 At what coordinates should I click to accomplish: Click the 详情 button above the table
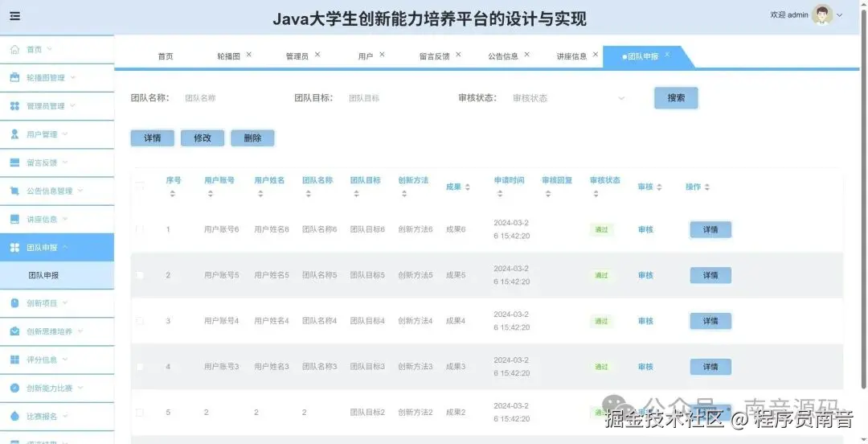coord(152,138)
